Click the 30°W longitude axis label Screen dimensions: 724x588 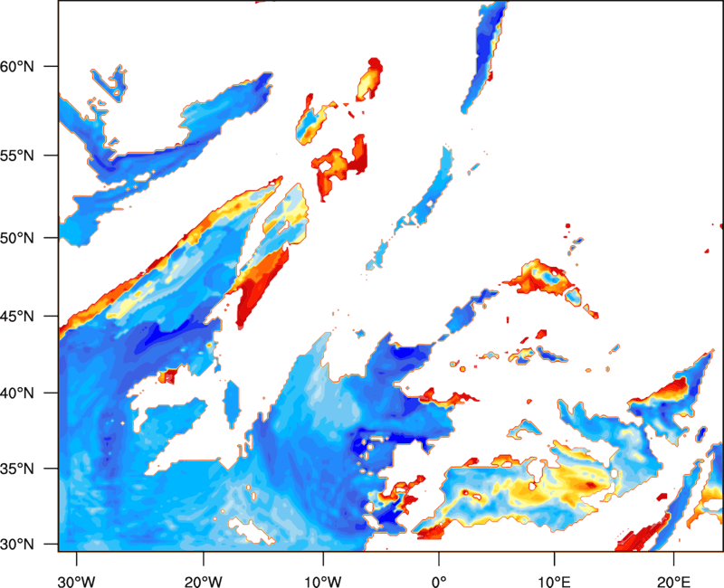pyautogui.click(x=76, y=582)
